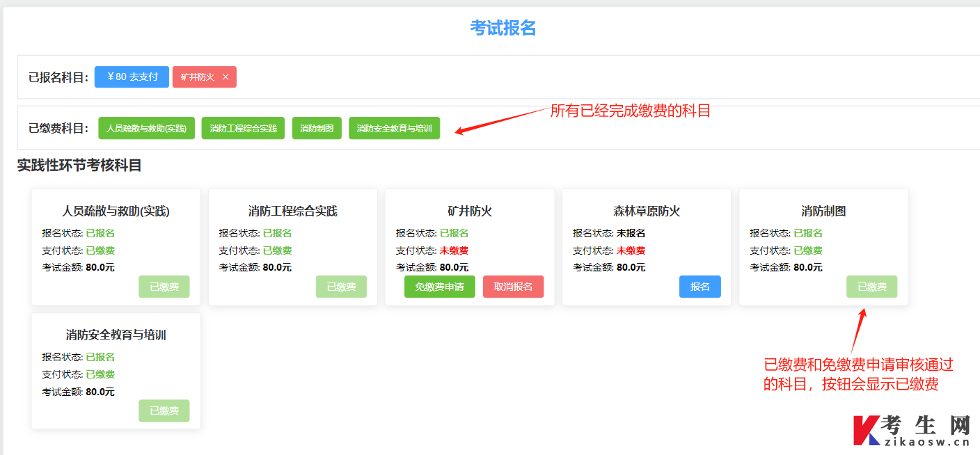Click 未缴费 payment status in 矿井防火 card

click(454, 250)
